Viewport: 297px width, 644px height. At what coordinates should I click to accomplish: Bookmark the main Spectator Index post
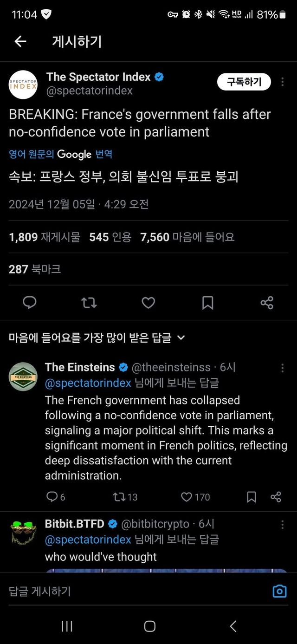(207, 303)
